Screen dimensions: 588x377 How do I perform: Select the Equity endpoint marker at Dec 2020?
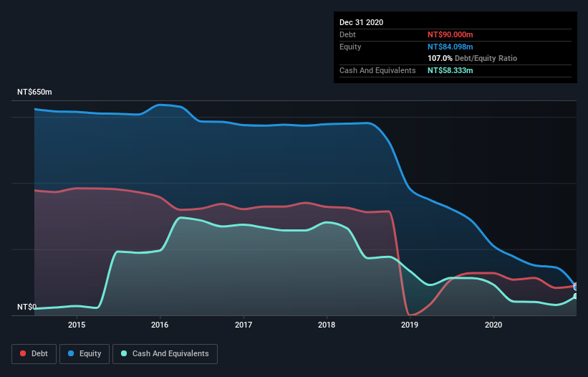click(x=576, y=287)
